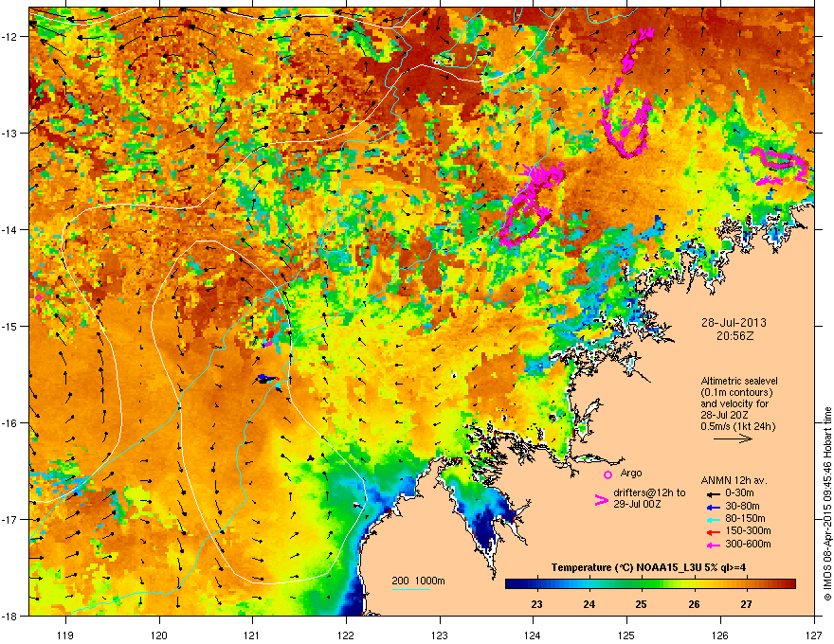Click the cyan 80-150m legend arrow
The image size is (834, 644).
tap(712, 519)
